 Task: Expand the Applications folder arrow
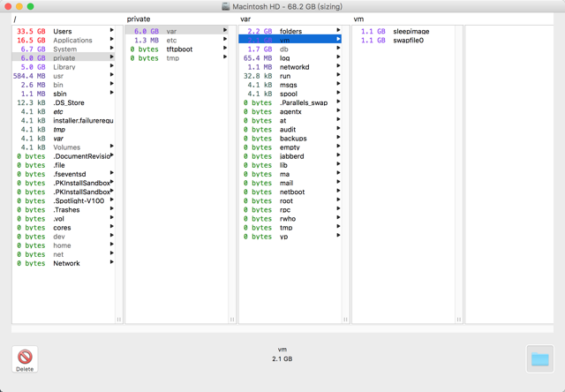112,39
